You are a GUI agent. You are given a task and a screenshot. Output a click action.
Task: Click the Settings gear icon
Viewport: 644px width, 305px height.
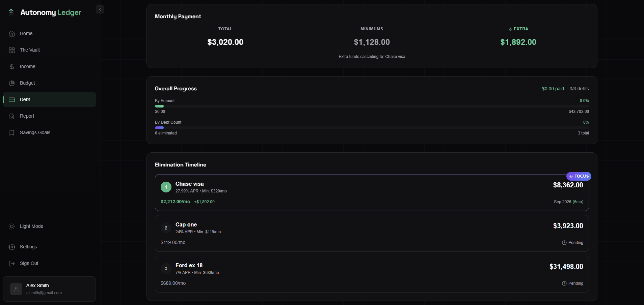click(x=12, y=247)
